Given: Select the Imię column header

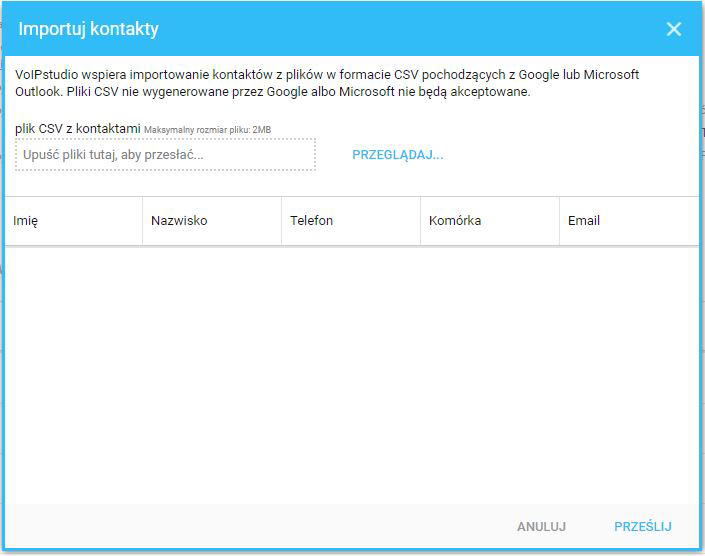Looking at the screenshot, I should point(26,221).
